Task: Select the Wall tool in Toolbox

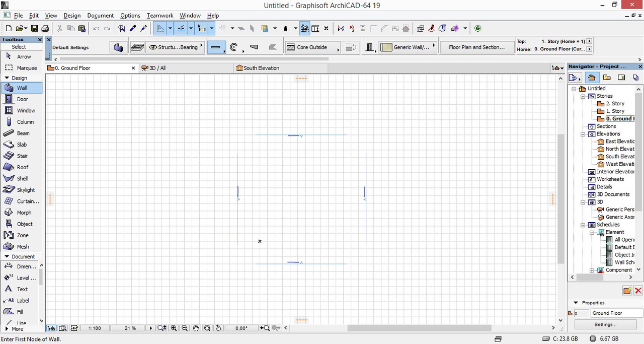Action: pyautogui.click(x=22, y=88)
